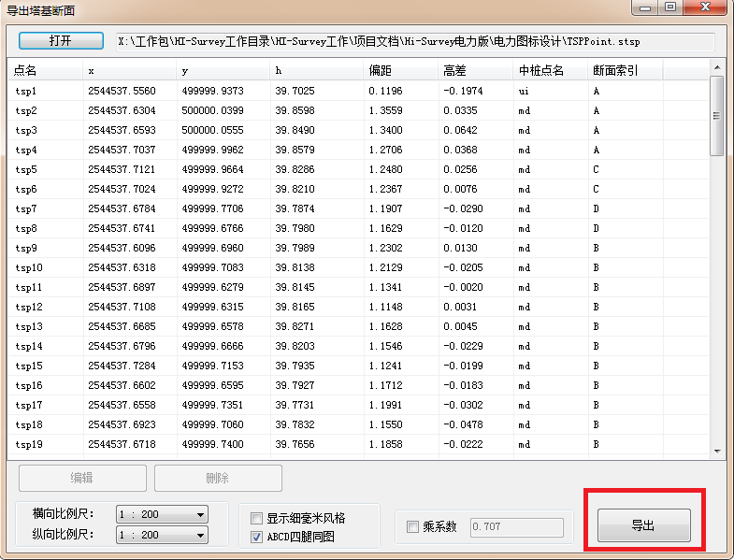
Task: Click h value 39.7980
Action: [x=295, y=228]
